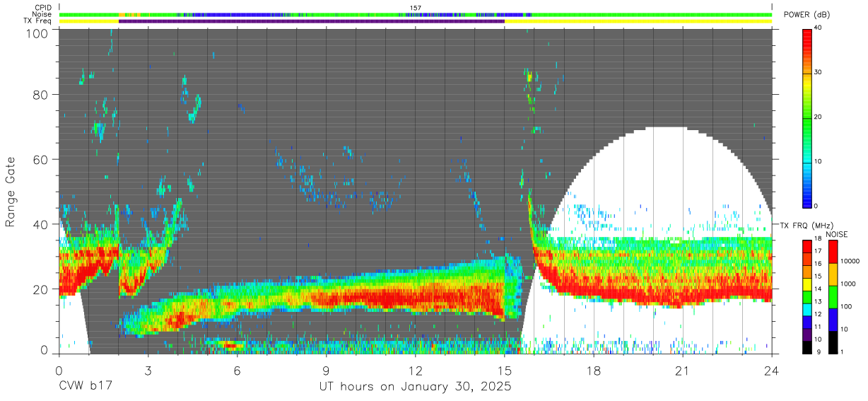
Task: Click the 10000 label on the noise legend
Action: click(x=850, y=262)
